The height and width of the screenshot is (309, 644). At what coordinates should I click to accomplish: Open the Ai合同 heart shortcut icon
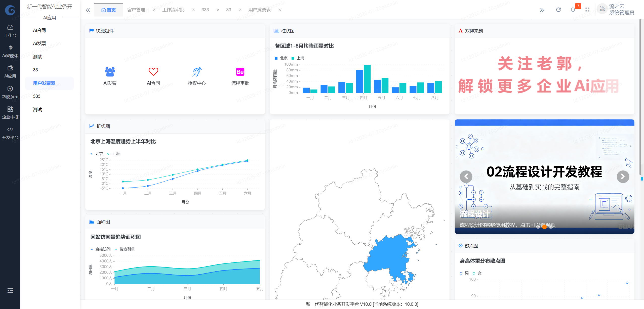(153, 72)
